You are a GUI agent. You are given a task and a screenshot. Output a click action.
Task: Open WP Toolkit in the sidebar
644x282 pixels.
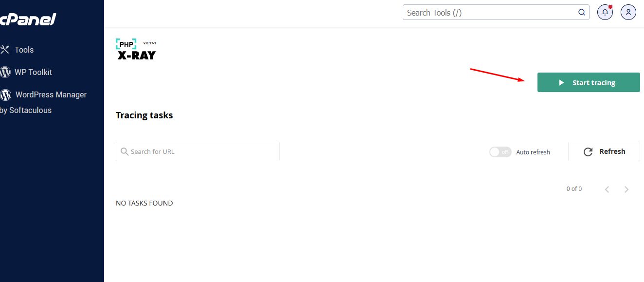[x=33, y=72]
